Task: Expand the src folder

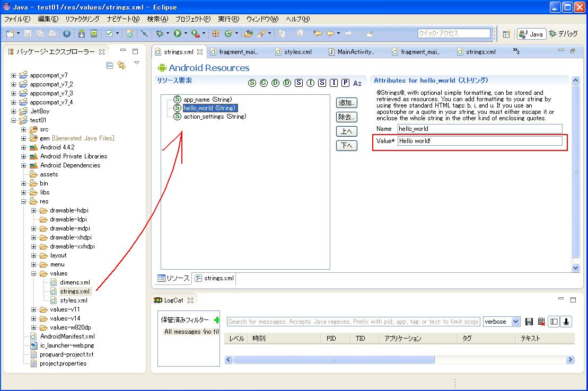Action: point(24,129)
